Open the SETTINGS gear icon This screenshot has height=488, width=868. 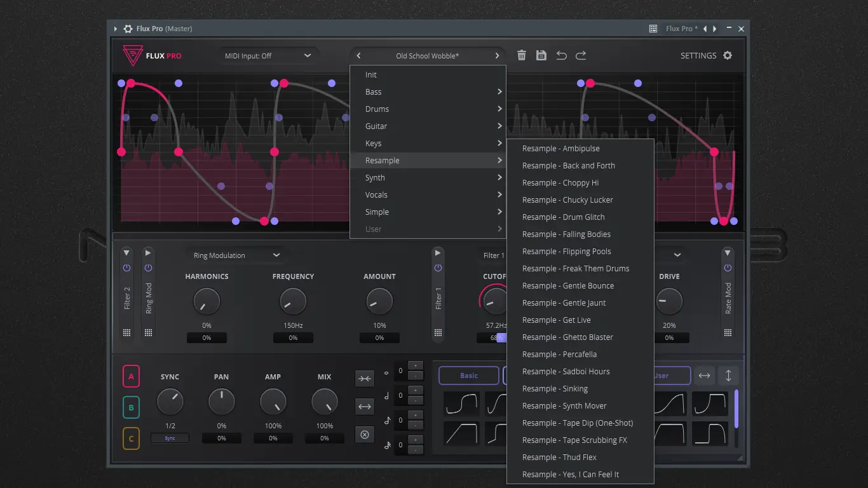tap(728, 56)
